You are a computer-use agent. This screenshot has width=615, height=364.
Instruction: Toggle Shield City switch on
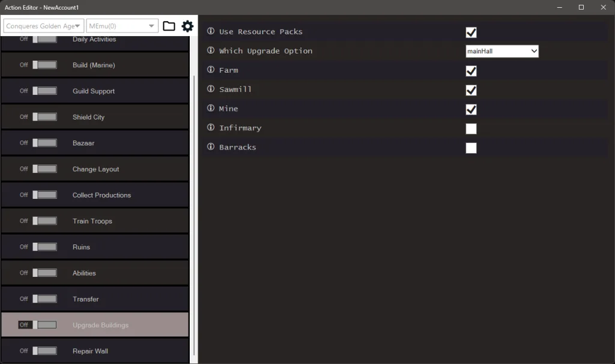tap(44, 117)
